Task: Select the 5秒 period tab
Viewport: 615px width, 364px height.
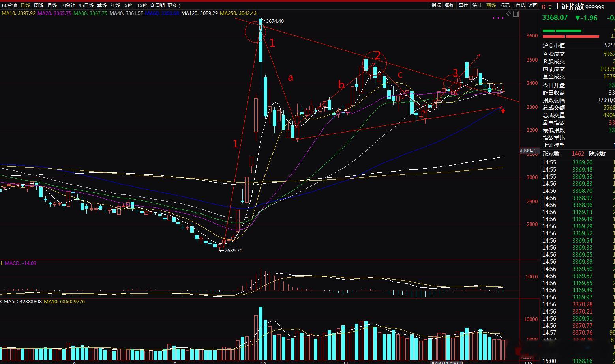Action: click(x=129, y=6)
